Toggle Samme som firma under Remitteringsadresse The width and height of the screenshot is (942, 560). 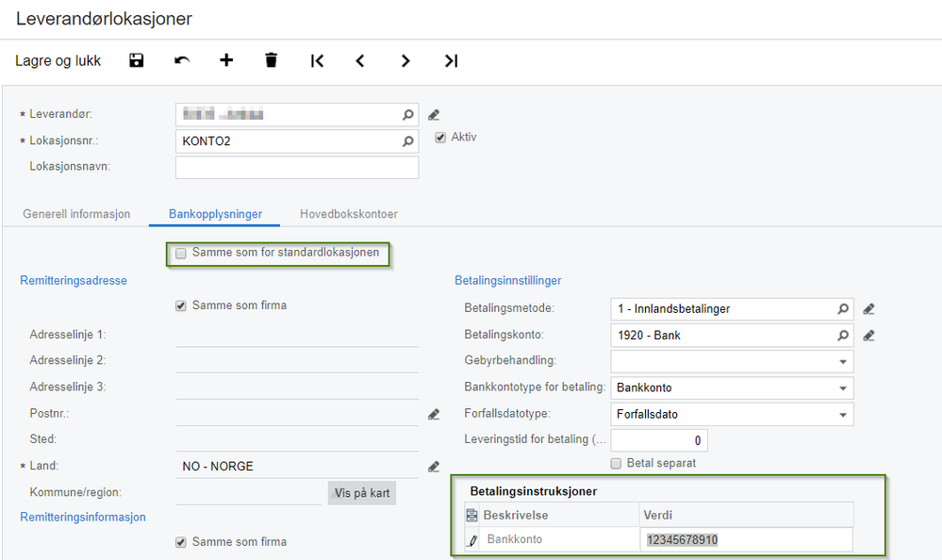pyautogui.click(x=181, y=305)
